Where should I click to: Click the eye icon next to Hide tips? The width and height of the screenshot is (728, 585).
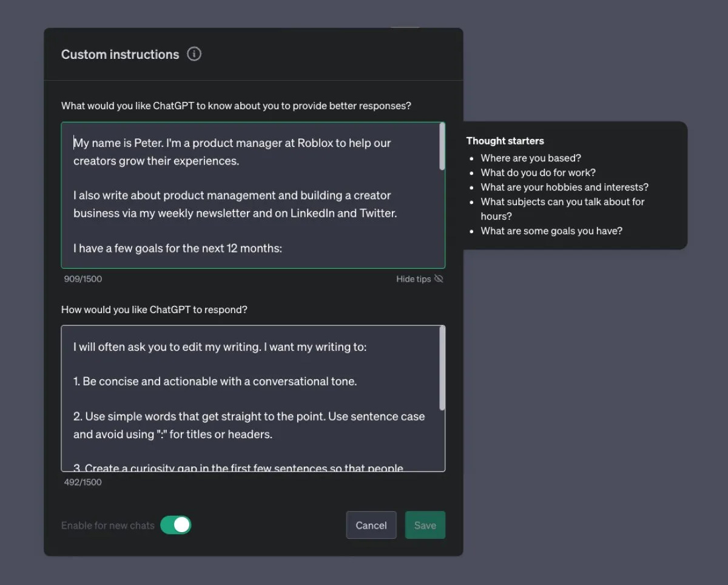click(x=439, y=279)
